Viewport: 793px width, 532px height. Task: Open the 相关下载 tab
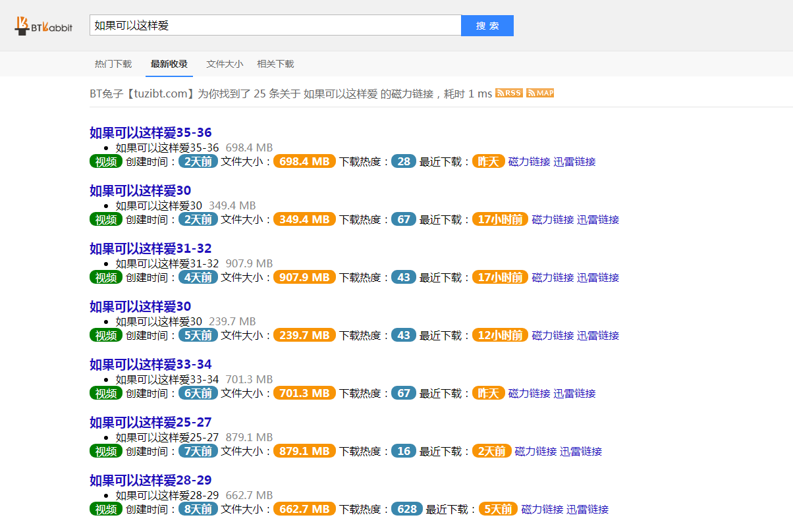click(x=275, y=64)
